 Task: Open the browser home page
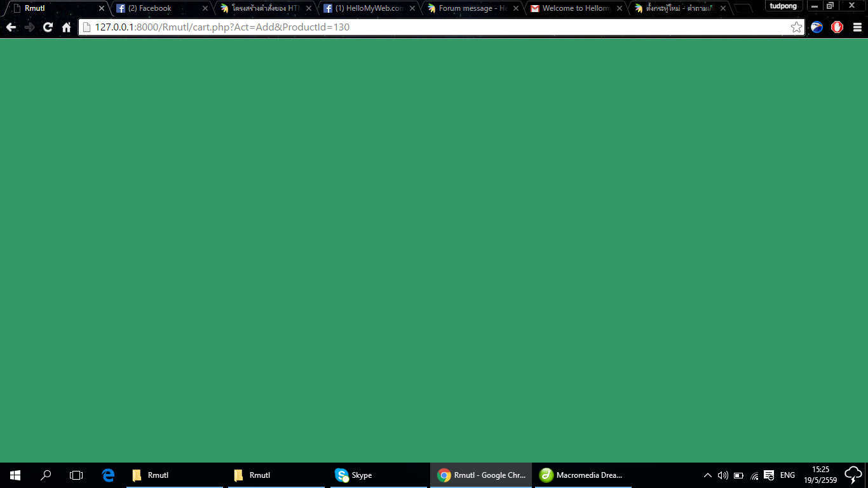click(x=66, y=27)
